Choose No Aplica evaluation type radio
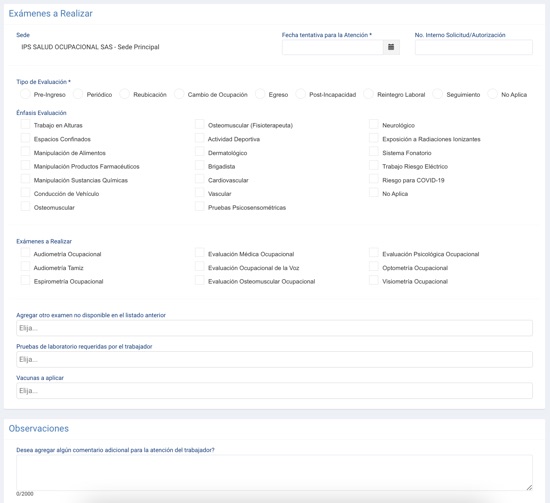Screen dimensions: 550x503 click(492, 94)
